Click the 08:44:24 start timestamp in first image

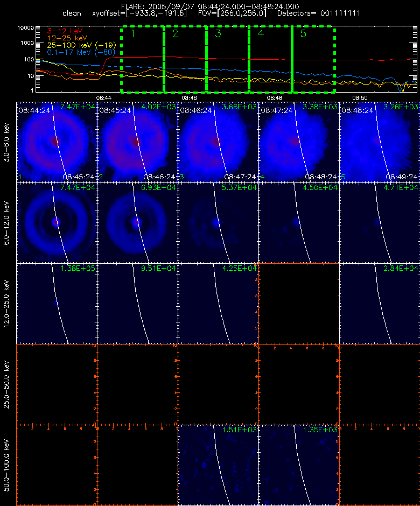pos(34,110)
